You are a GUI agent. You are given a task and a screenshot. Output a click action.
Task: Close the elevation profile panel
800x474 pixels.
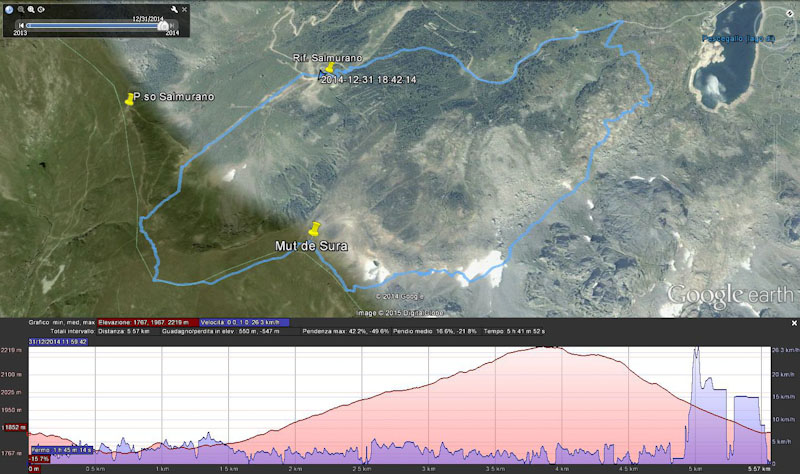(x=794, y=323)
